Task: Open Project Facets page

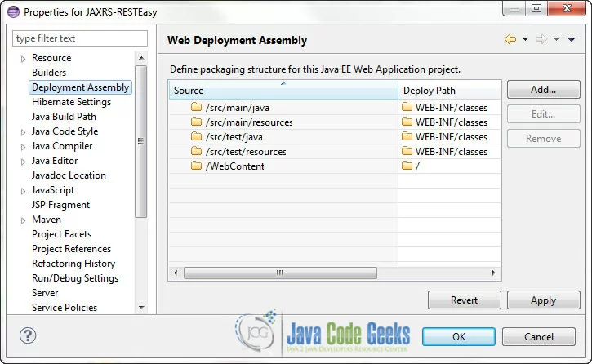Action: [61, 234]
